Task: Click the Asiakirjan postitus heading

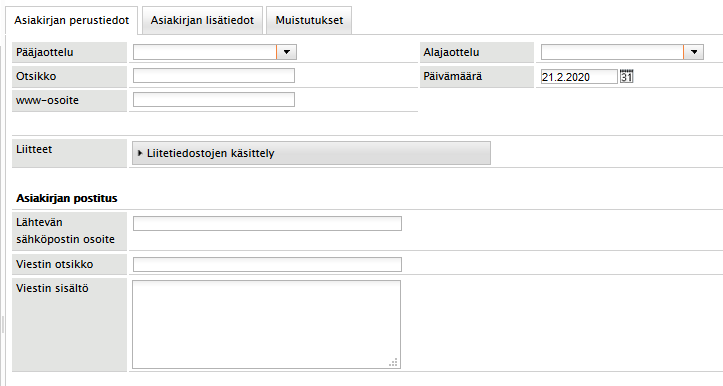Action: pyautogui.click(x=67, y=198)
